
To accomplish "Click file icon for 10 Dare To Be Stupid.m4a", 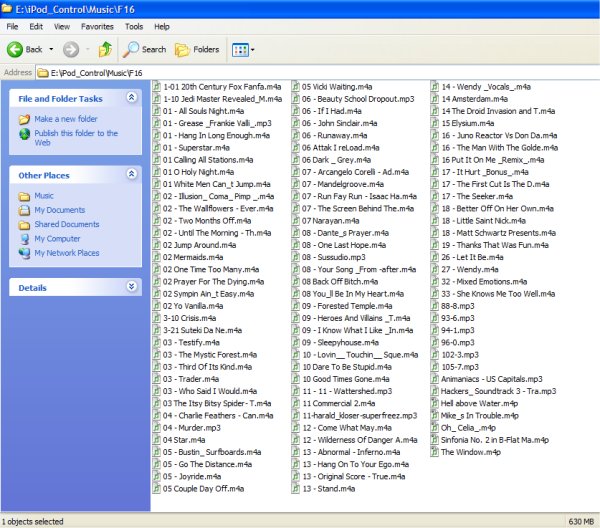I will coord(295,367).
